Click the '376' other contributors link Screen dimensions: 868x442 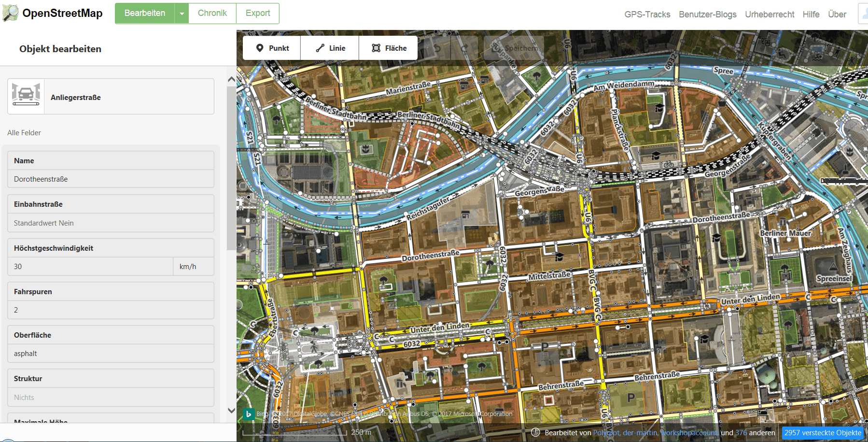click(x=741, y=433)
